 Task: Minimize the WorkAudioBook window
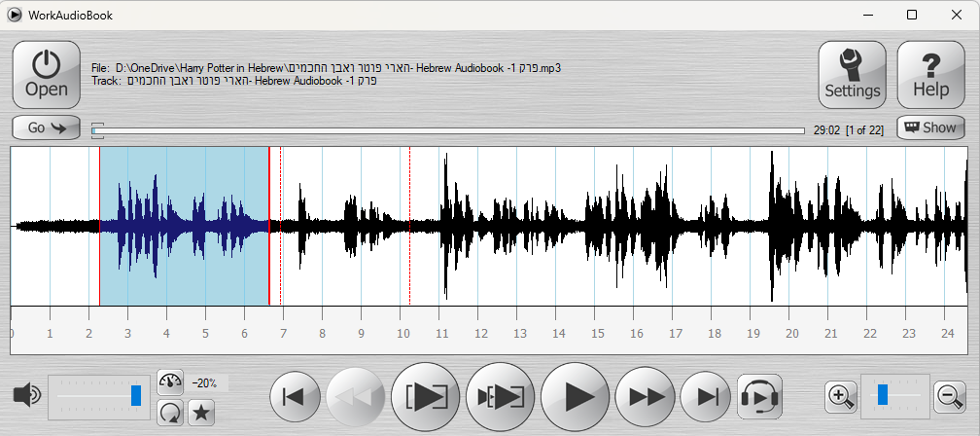click(867, 15)
